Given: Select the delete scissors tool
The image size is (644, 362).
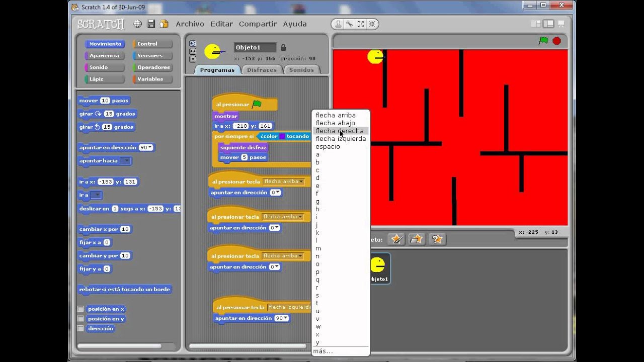Looking at the screenshot, I should [x=349, y=24].
